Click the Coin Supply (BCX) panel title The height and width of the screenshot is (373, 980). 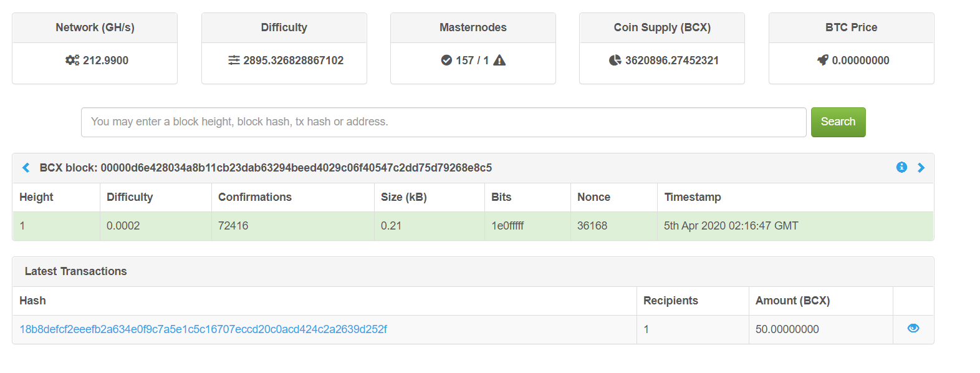[x=662, y=27]
